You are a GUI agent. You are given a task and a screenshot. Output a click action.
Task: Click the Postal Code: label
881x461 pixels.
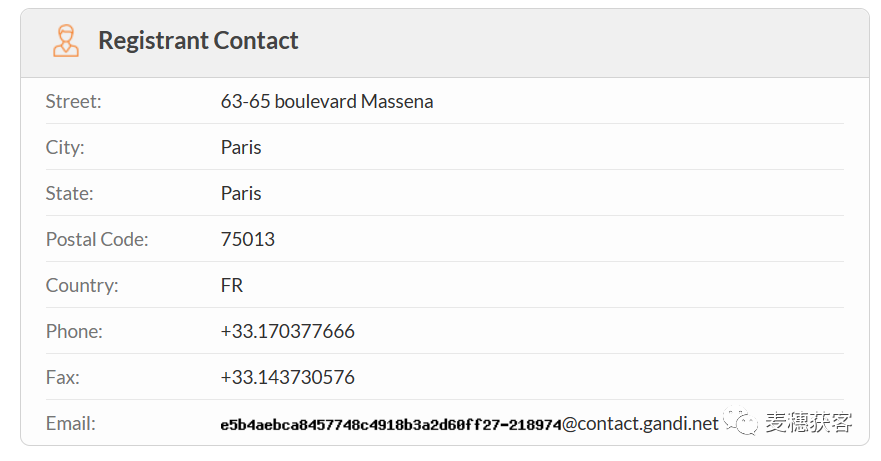tap(97, 239)
